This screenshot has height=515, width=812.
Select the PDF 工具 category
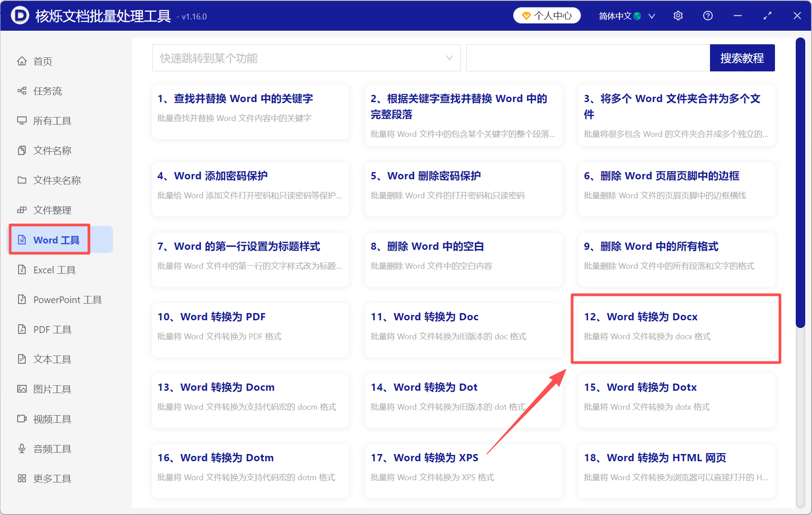pyautogui.click(x=51, y=329)
